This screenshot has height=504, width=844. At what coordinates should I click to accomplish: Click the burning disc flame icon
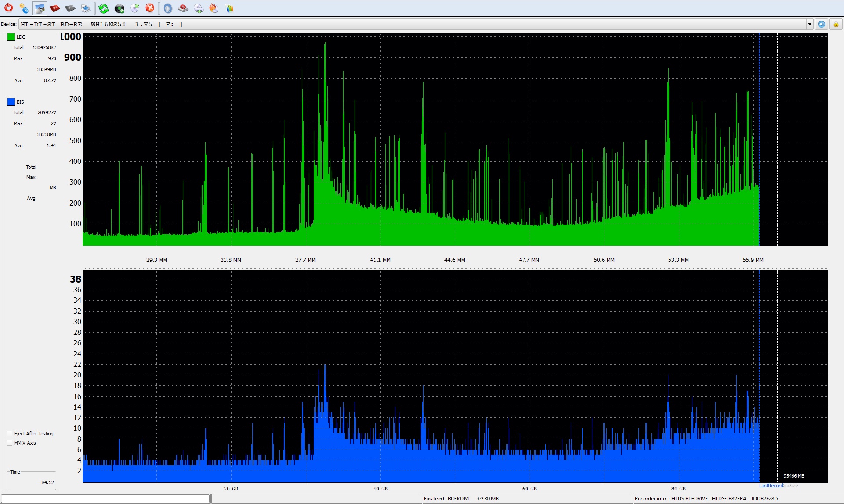(214, 8)
